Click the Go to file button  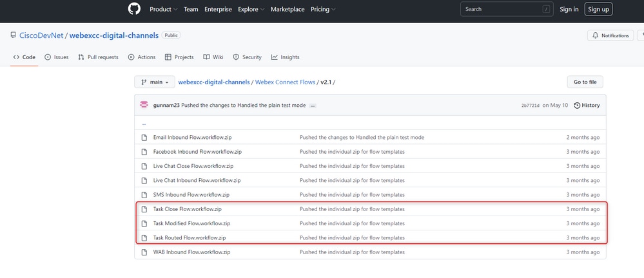point(585,82)
